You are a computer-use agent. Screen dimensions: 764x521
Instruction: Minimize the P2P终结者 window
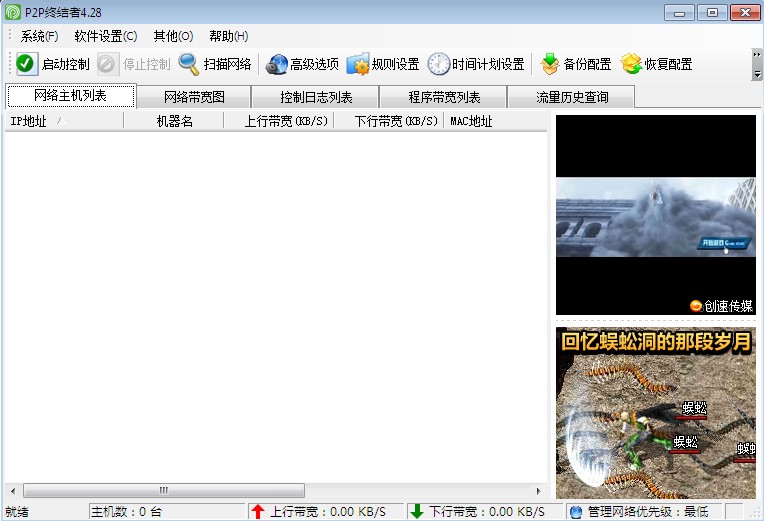click(680, 12)
